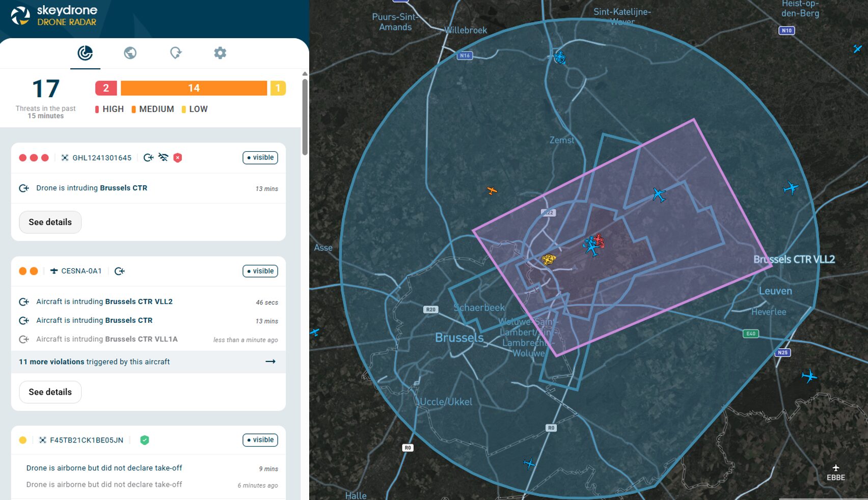868x500 pixels.
Task: Select blue aircraft at radar's east edge
Action: tap(791, 188)
